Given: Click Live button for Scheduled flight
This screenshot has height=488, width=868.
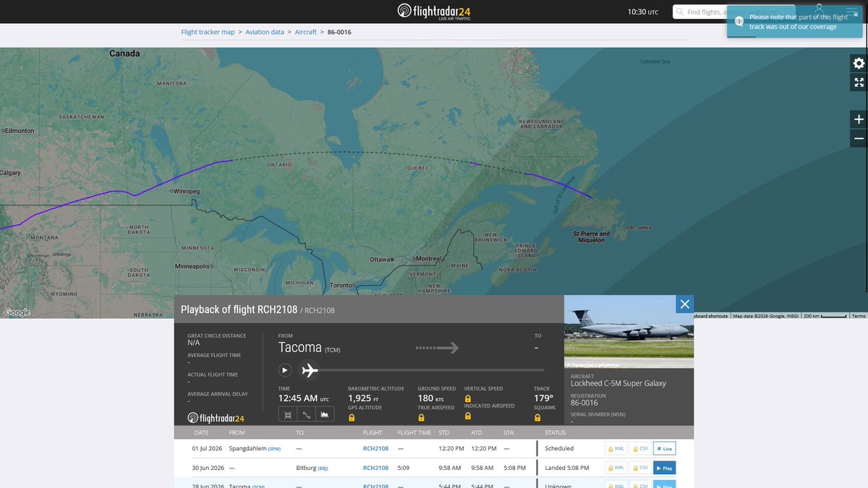Looking at the screenshot, I should (664, 448).
